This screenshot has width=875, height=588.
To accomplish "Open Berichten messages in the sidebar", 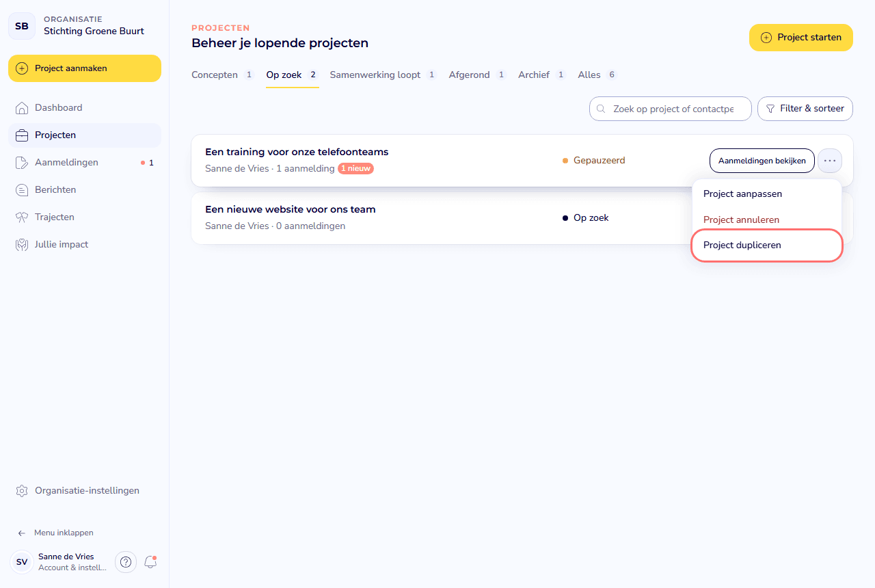I will (85, 190).
